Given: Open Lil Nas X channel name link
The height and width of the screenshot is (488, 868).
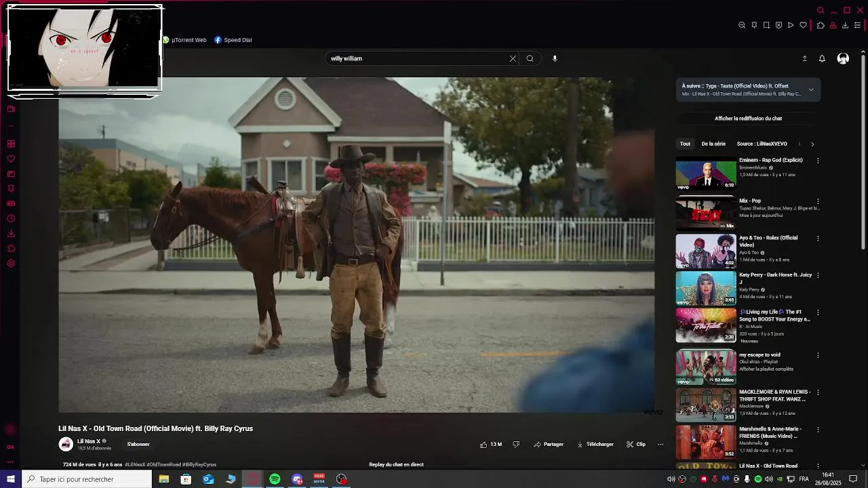Looking at the screenshot, I should point(89,441).
